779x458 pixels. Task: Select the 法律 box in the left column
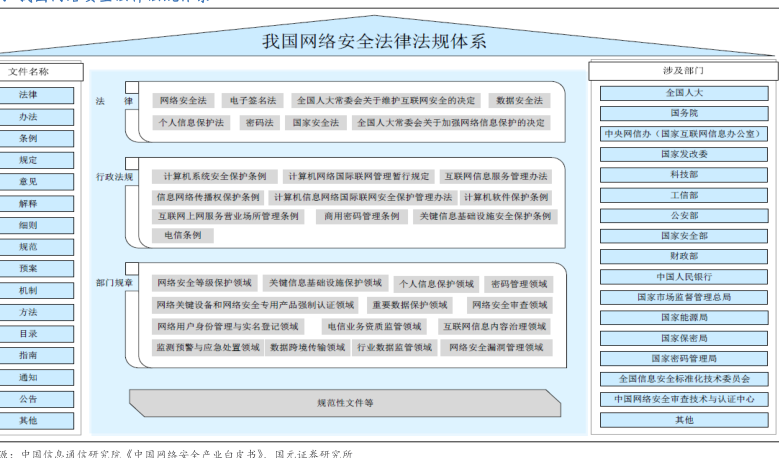click(29, 95)
